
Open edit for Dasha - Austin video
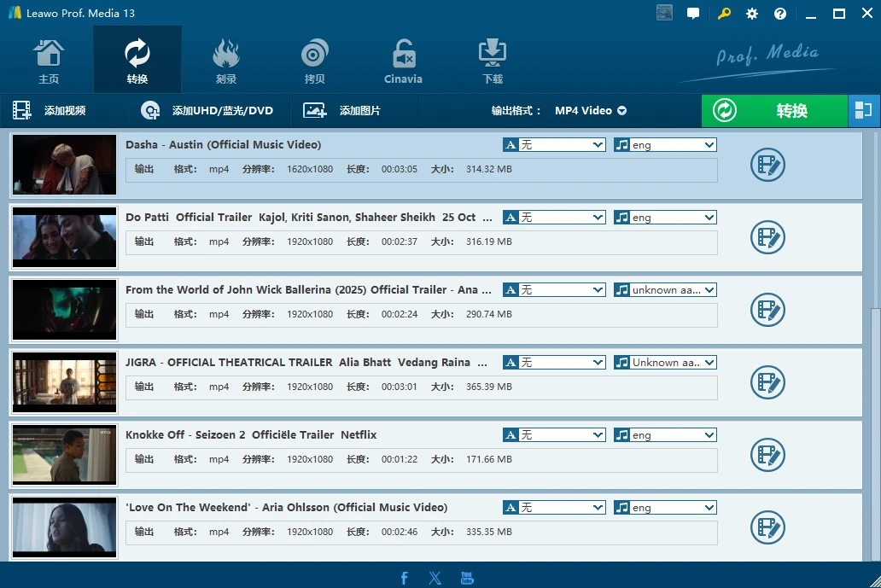pyautogui.click(x=767, y=165)
